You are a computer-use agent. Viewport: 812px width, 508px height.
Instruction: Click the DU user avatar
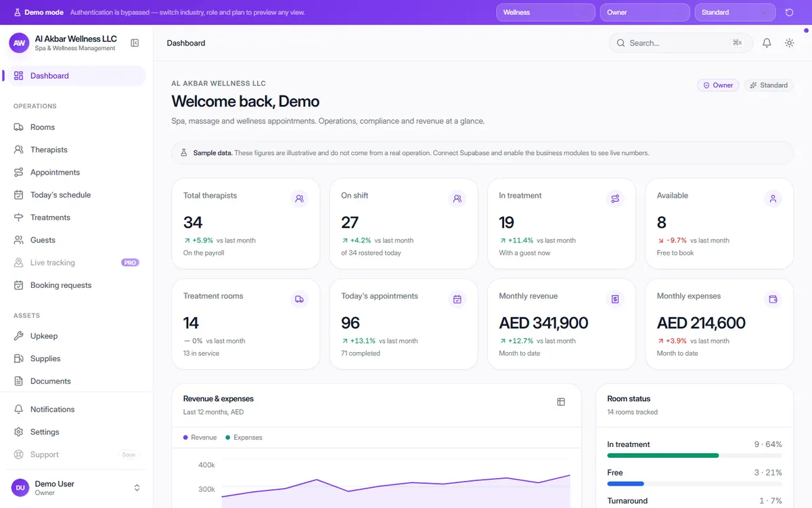point(20,488)
